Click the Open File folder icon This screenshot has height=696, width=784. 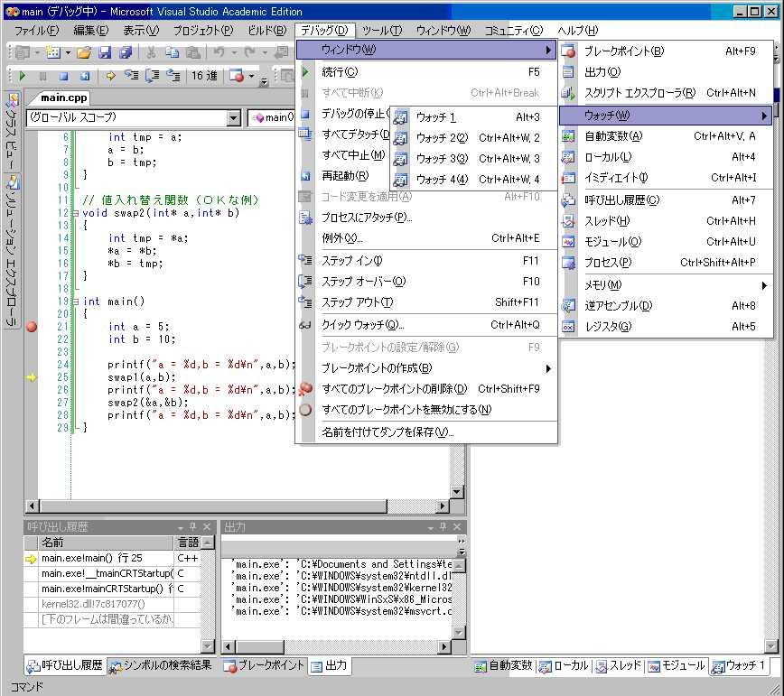tap(84, 52)
